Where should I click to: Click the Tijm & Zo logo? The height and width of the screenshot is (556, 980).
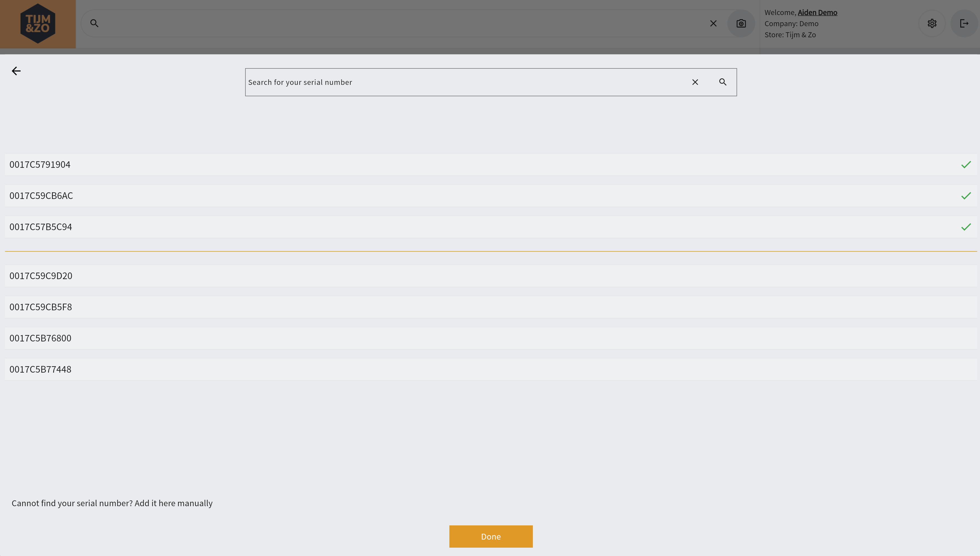coord(37,24)
